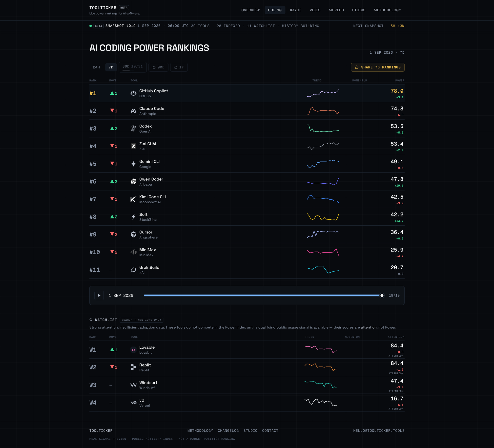Click the Snapshot #019 status label
This screenshot has height=448, width=494.
[120, 26]
